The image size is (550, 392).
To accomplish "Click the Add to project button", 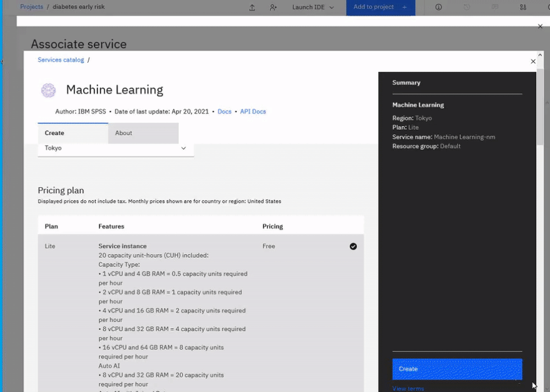I will [381, 7].
